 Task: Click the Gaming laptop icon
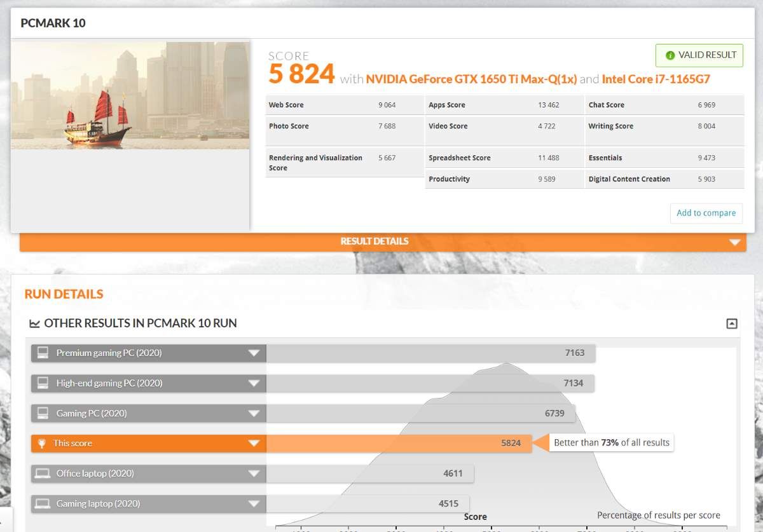(43, 503)
